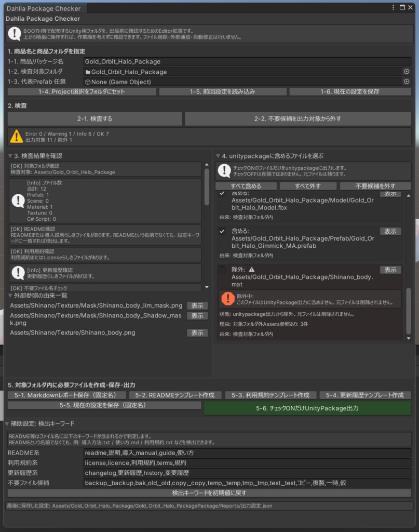Click the warning triangle icon in result summary
This screenshot has width=419, height=532.
pyautogui.click(x=16, y=137)
